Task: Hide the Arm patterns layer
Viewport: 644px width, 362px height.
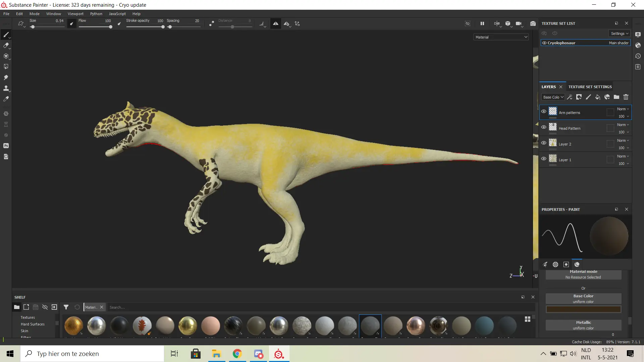Action: 544,112
